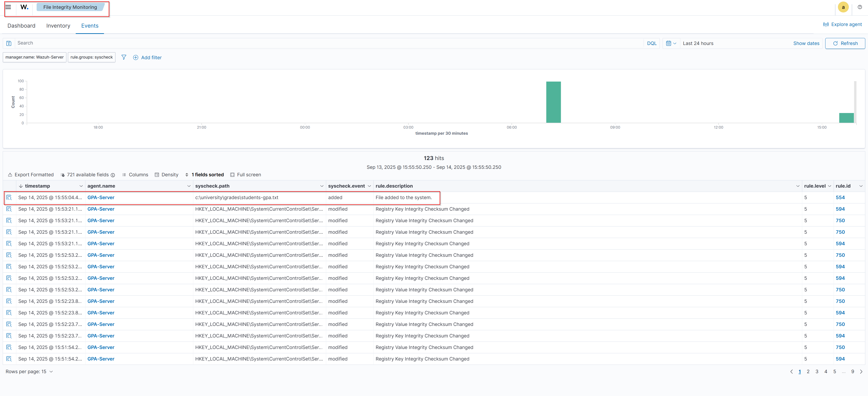Go to results page 2
The width and height of the screenshot is (868, 396).
[x=808, y=371]
